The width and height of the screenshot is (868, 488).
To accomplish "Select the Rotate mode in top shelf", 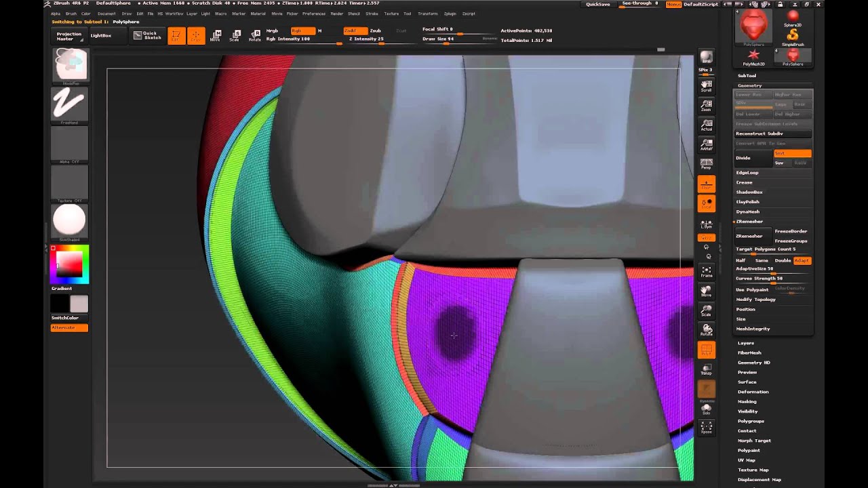I will pyautogui.click(x=254, y=36).
